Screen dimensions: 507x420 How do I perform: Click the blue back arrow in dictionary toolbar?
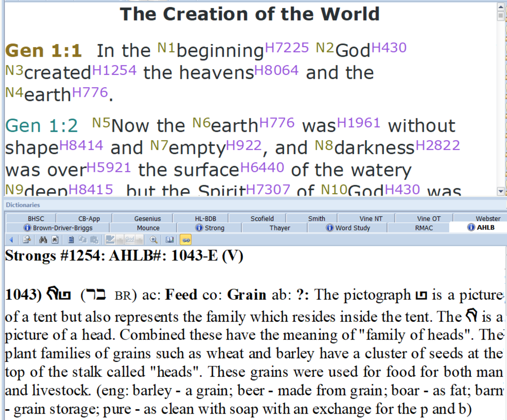click(x=11, y=240)
